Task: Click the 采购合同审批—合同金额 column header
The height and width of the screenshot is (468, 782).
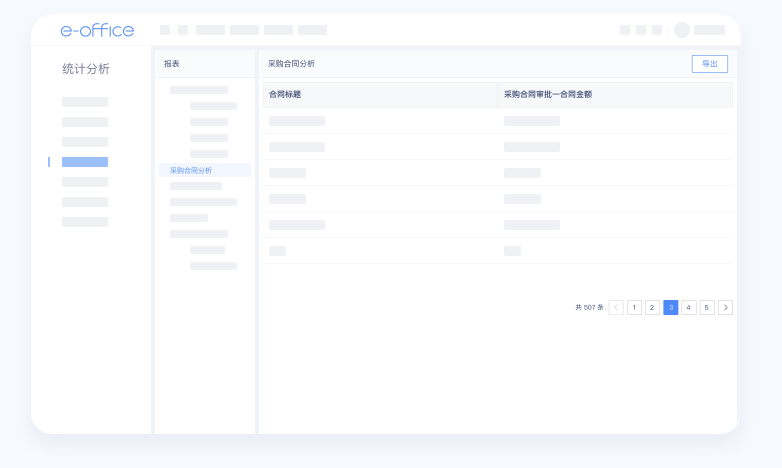Action: coord(548,94)
